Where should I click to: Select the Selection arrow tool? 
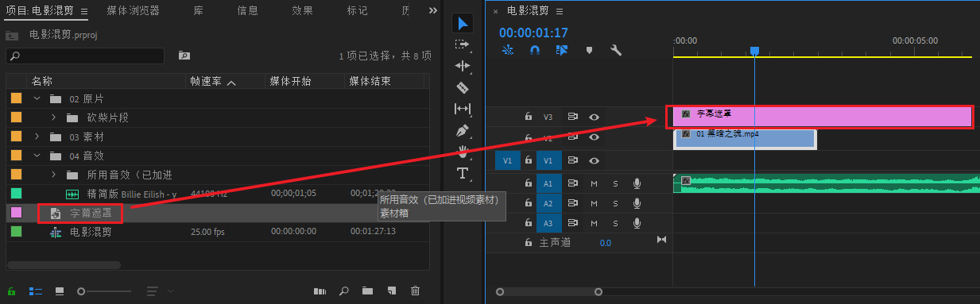463,23
